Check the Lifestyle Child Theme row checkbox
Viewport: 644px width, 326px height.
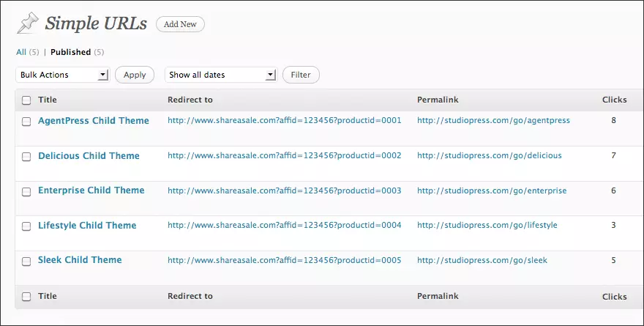click(26, 226)
